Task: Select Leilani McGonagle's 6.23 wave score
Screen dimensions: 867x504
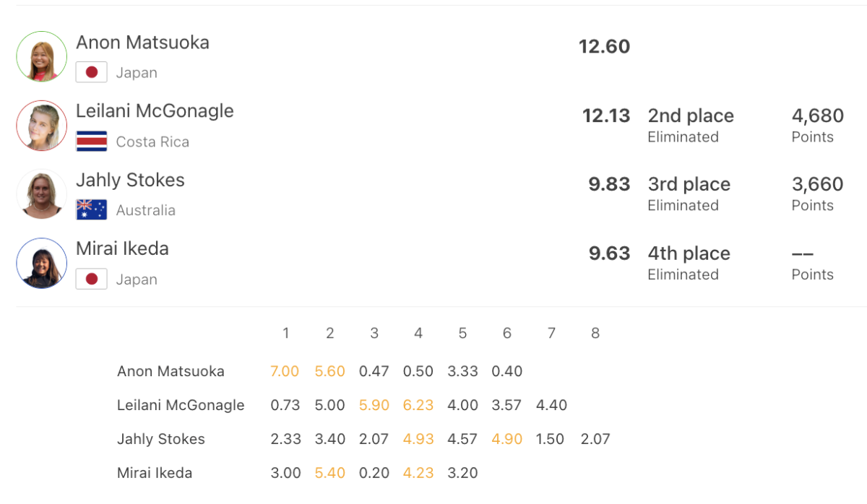Action: coord(418,405)
